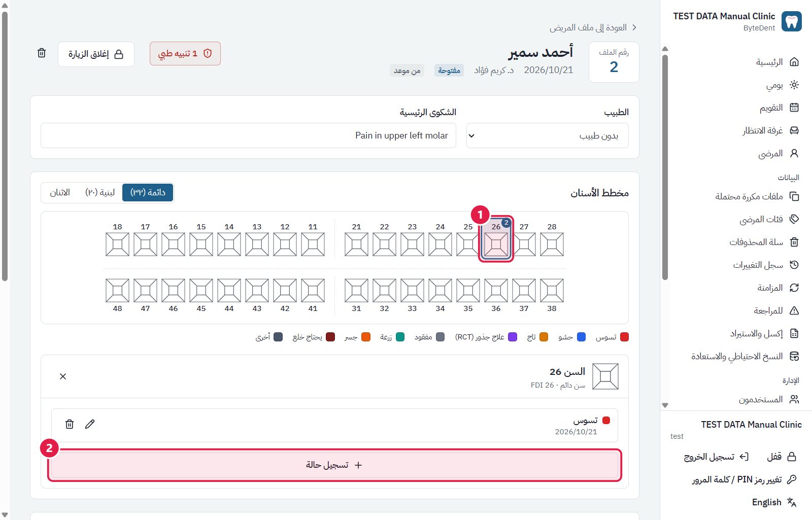Open the الطبيب doctor dropdown
The image size is (812, 520).
(547, 135)
